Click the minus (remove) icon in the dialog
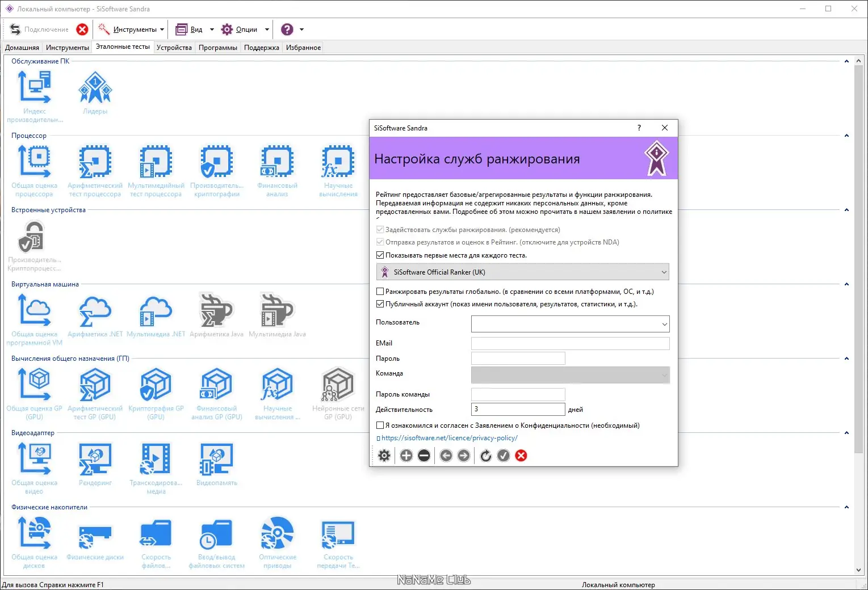Image resolution: width=868 pixels, height=590 pixels. 424,456
